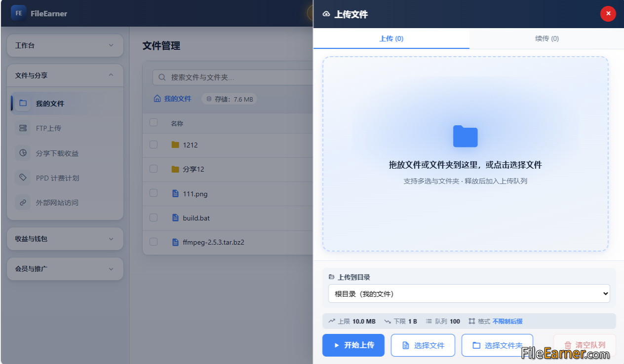This screenshot has width=624, height=364.
Task: Click the blue folder icon in drop zone
Action: tap(466, 136)
